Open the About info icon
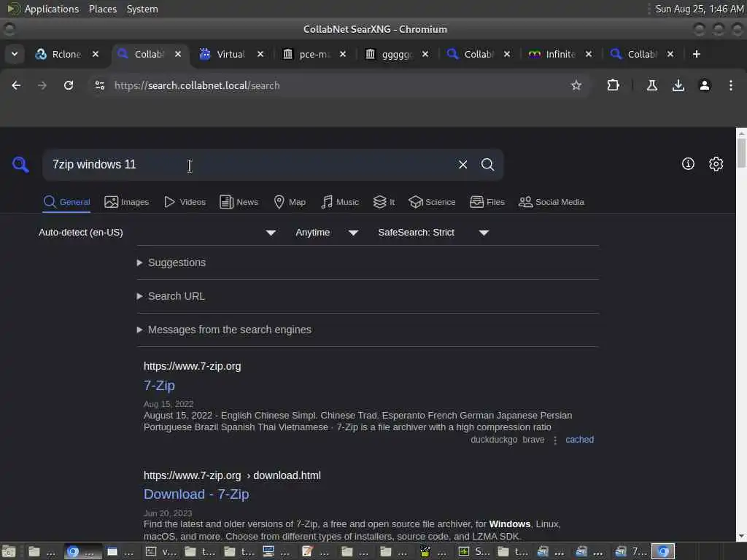747x560 pixels. [688, 164]
